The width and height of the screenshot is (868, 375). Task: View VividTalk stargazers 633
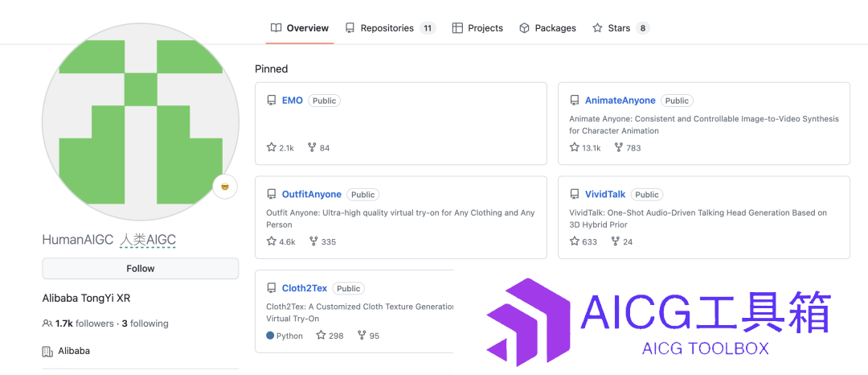coord(583,241)
